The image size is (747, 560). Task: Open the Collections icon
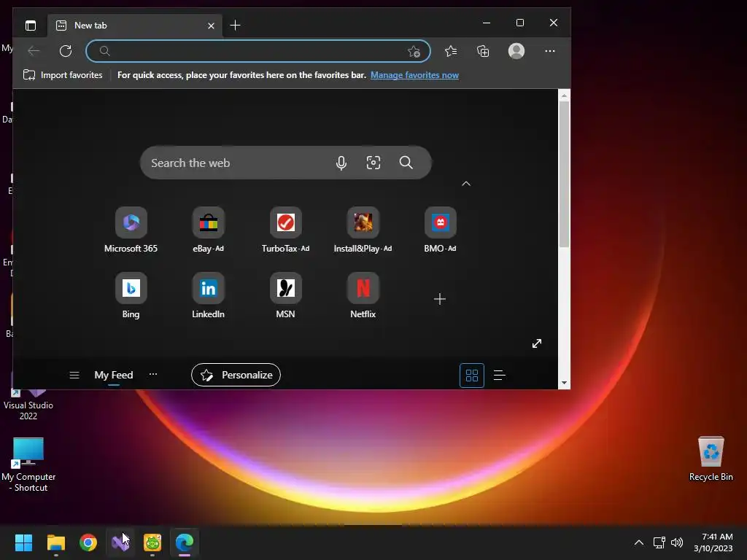click(483, 51)
